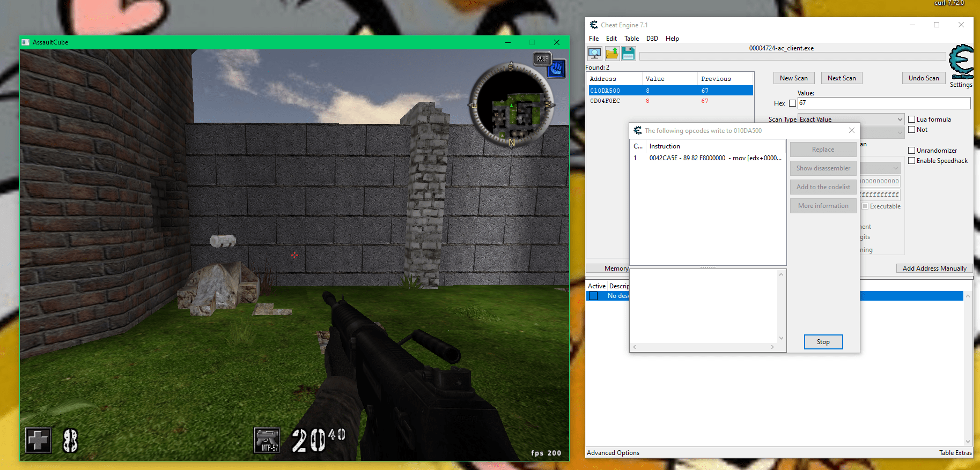Open the Edit menu
Screen dimensions: 980x470
(x=611, y=39)
